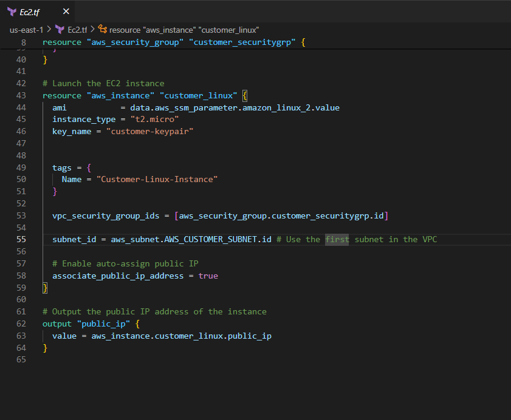This screenshot has width=511, height=420.
Task: Click the "instance_type" attribute name
Action: (84, 120)
